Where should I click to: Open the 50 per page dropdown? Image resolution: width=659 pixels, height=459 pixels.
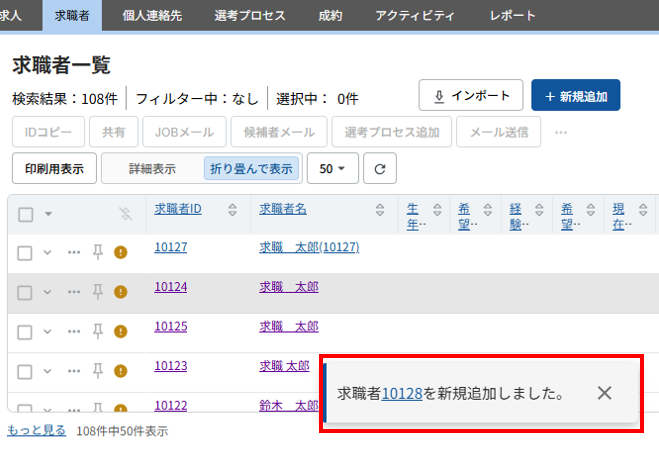[x=332, y=169]
